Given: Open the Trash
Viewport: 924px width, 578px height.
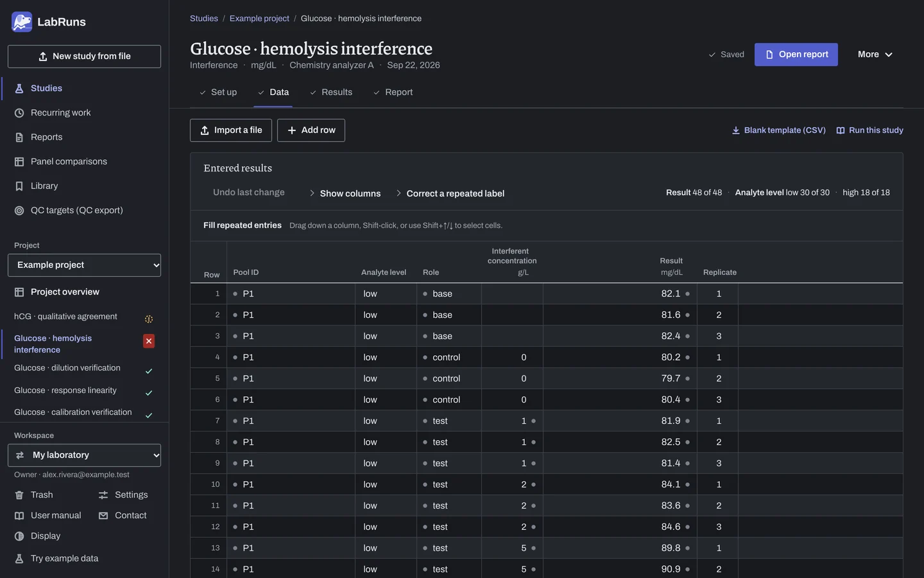Looking at the screenshot, I should coord(34,495).
